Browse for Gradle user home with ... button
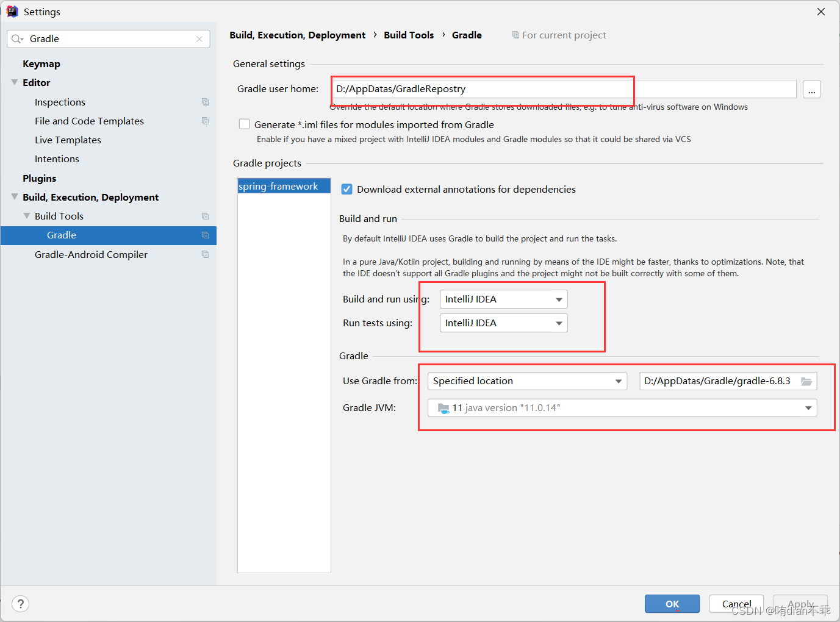Image resolution: width=840 pixels, height=622 pixels. (811, 89)
